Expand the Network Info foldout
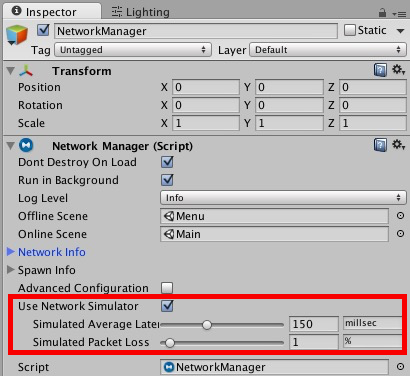 (x=11, y=252)
